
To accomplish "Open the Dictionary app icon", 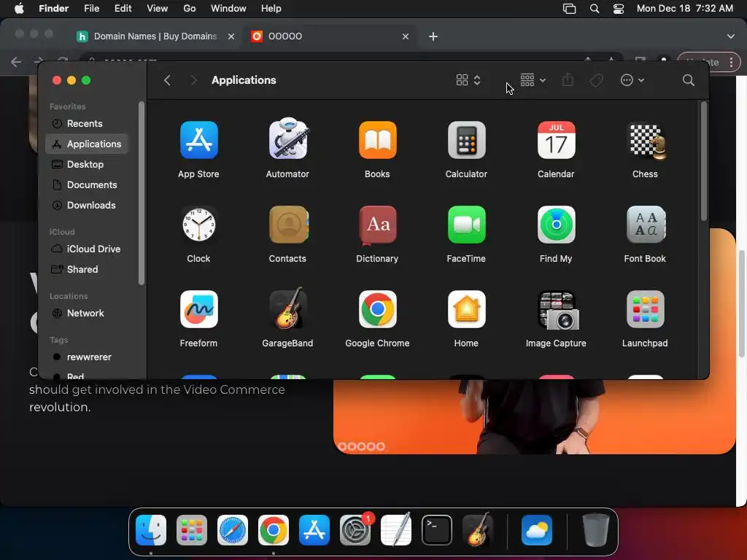I will tap(377, 225).
